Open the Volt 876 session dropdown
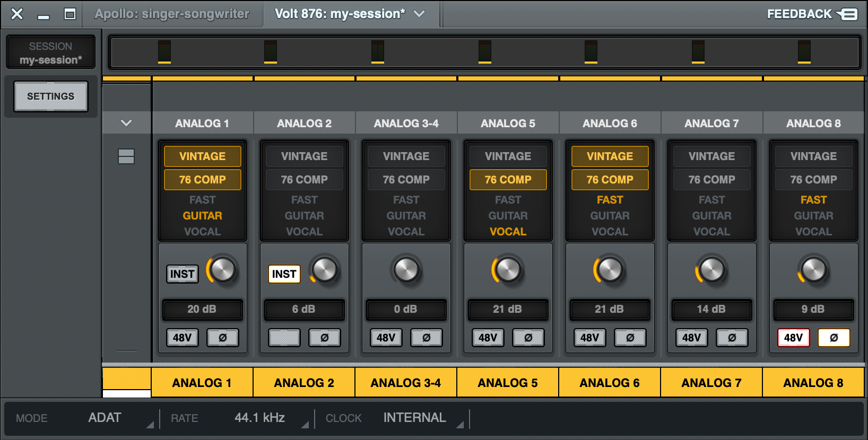The image size is (868, 440). click(x=419, y=14)
